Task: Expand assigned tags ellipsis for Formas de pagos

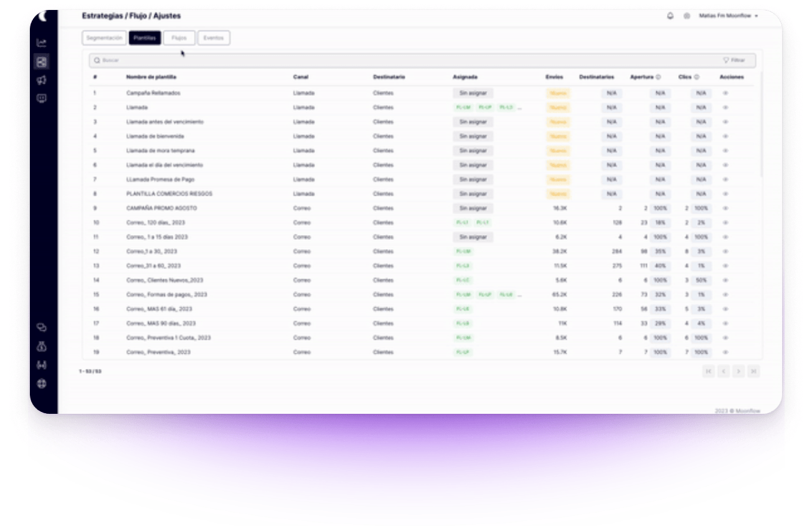Action: (x=520, y=295)
